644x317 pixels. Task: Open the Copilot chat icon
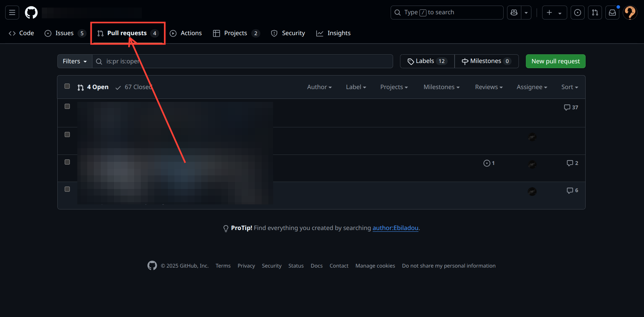click(514, 13)
